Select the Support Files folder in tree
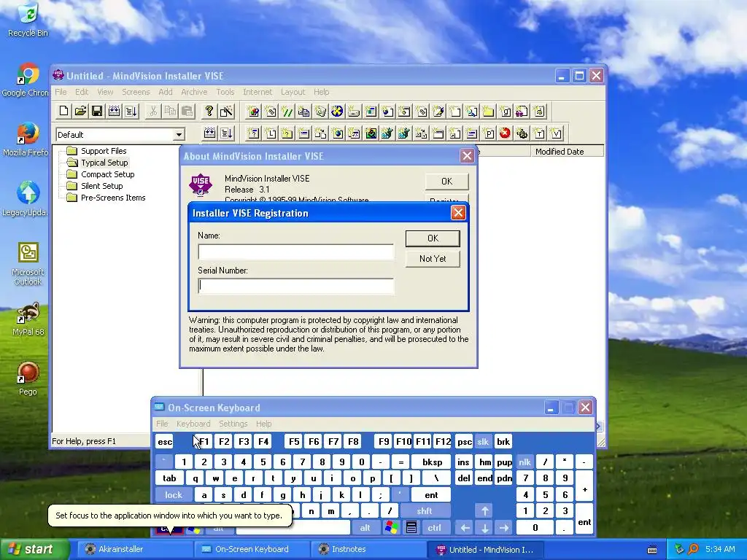Image resolution: width=747 pixels, height=560 pixels. click(104, 151)
